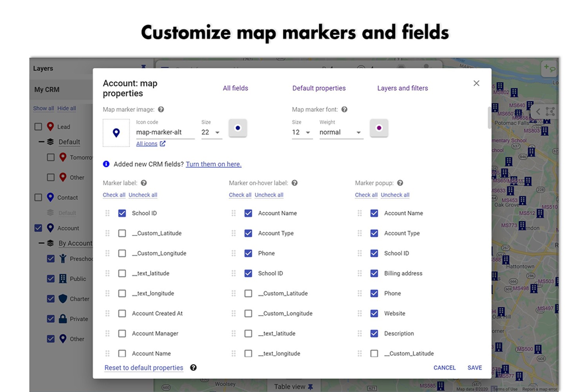Click help icon beside Reset to default properties
588x392 pixels.
point(193,368)
